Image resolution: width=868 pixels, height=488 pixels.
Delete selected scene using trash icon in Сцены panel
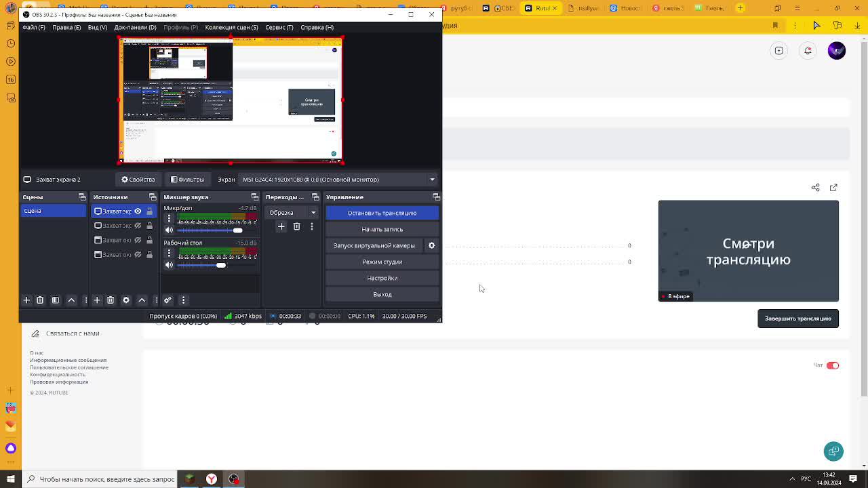pyautogui.click(x=40, y=300)
